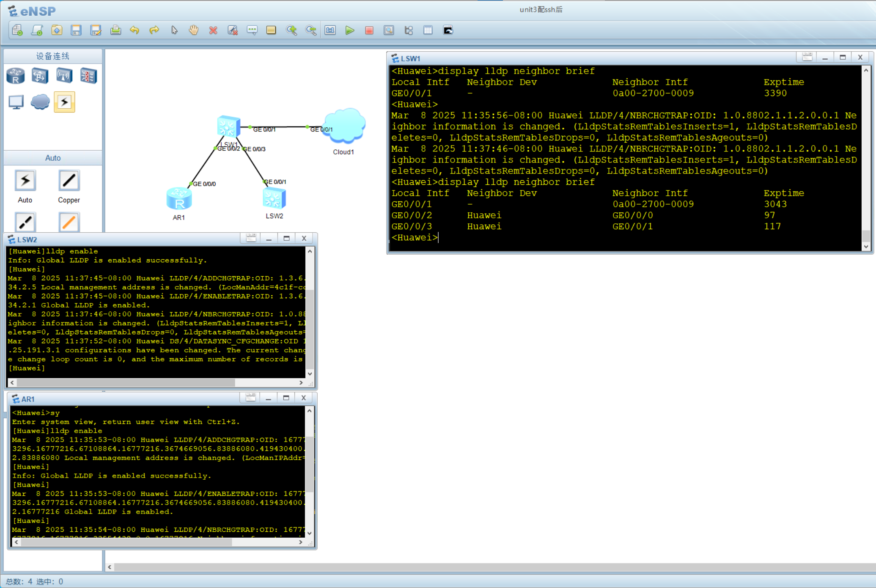Click LSW2 terminal scroll right arrow
Viewport: 876px width, 588px height.
click(x=301, y=382)
